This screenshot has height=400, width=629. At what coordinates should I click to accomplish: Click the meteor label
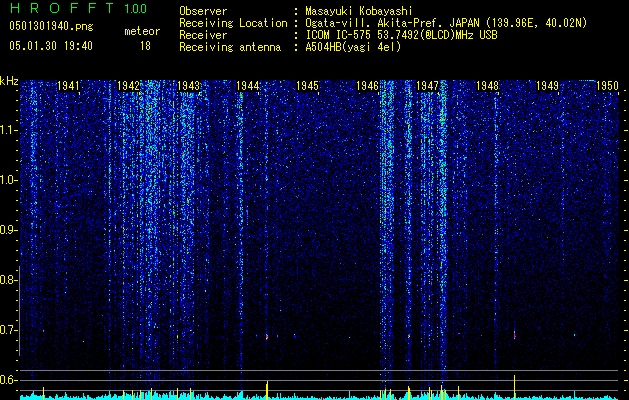[x=142, y=31]
